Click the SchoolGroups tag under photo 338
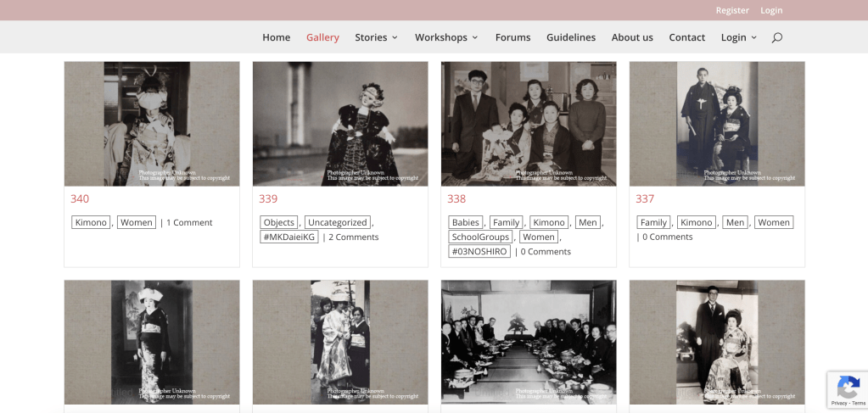868x413 pixels. (x=481, y=237)
